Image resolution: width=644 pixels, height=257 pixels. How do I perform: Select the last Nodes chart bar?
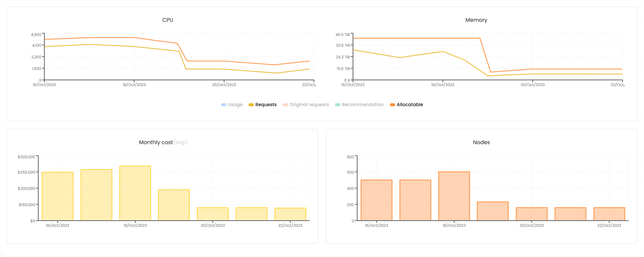click(609, 214)
